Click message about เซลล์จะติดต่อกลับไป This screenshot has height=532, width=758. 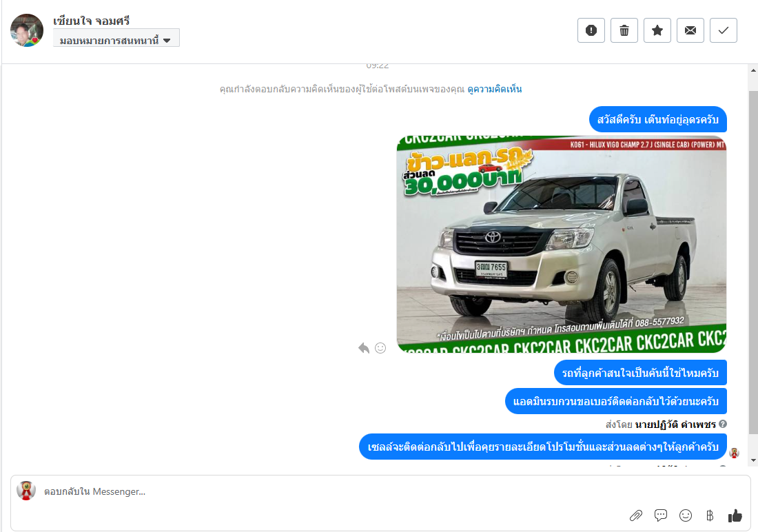click(543, 447)
